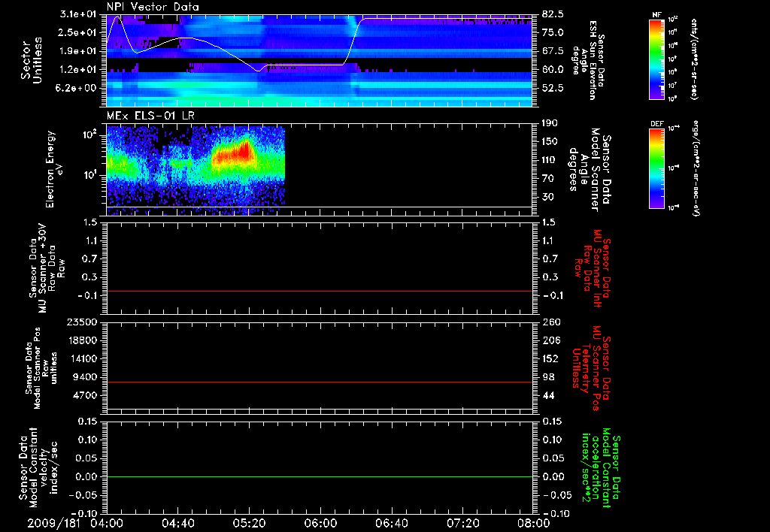Image resolution: width=770 pixels, height=532 pixels.
Task: Click the 206 telemetry tick value
Action: pyautogui.click(x=551, y=340)
